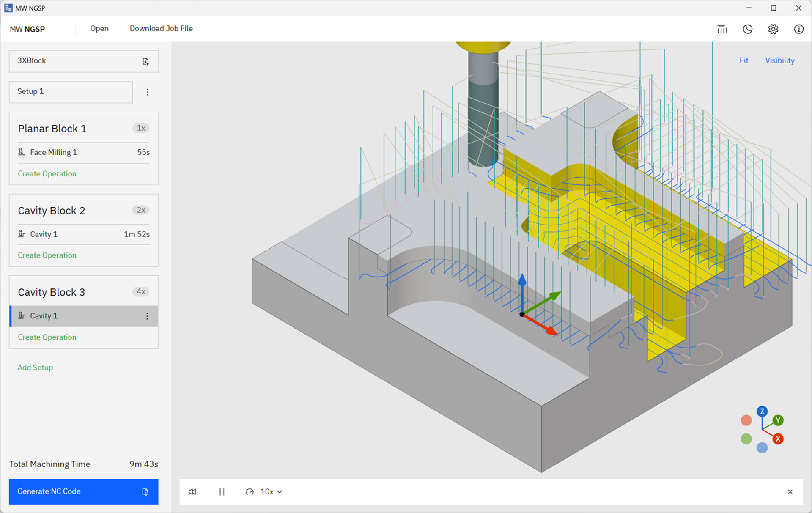
Task: Click MW NGSP logo text
Action: [27, 29]
